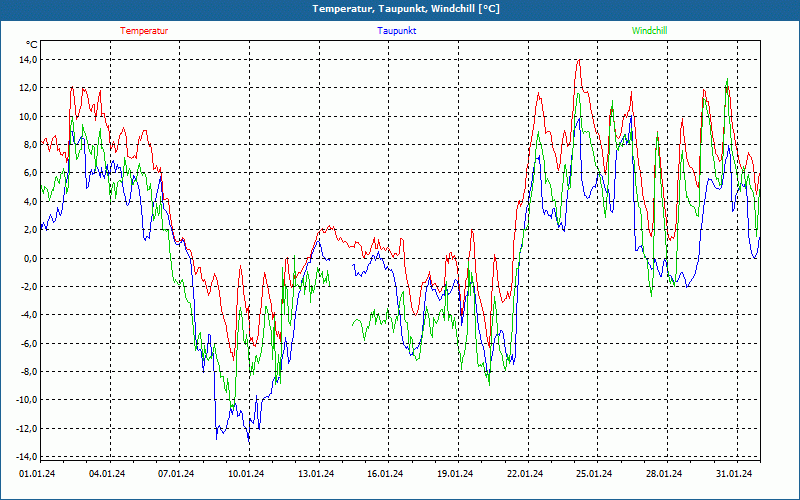Click the 31.01.24 date label
The height and width of the screenshot is (500, 800).
coord(735,474)
